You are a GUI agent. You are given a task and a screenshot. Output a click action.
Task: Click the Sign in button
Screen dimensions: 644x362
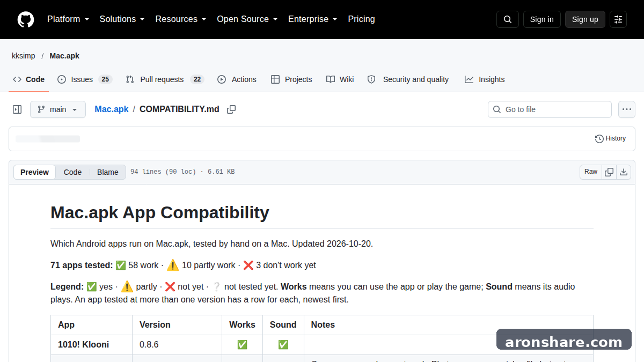[542, 19]
